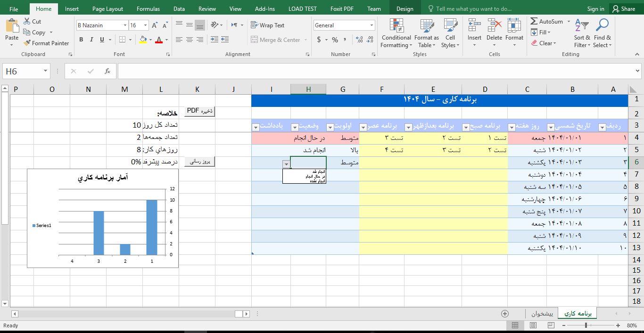Toggle Wrap Text
Viewport: 644px width, 333px height.
pyautogui.click(x=267, y=25)
